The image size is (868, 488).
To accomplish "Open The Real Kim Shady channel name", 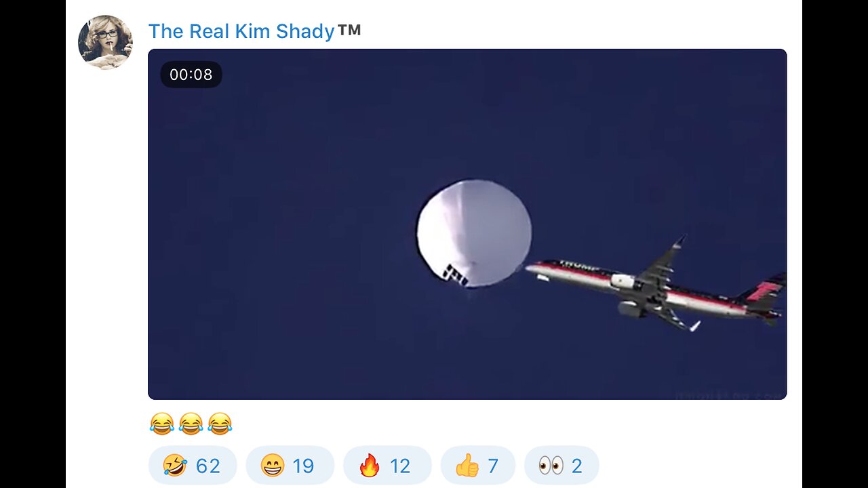I will [x=241, y=31].
